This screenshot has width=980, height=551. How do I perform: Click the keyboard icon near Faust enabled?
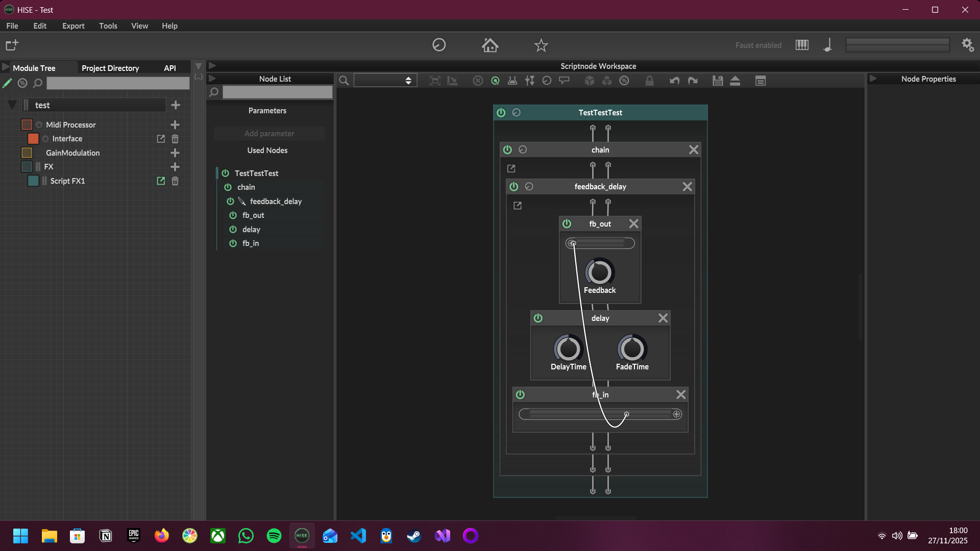(802, 45)
